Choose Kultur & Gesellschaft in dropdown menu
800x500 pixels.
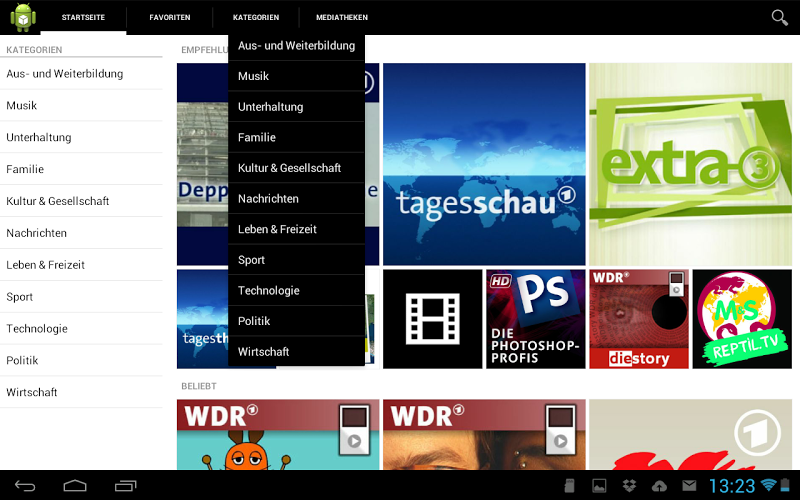(x=296, y=168)
